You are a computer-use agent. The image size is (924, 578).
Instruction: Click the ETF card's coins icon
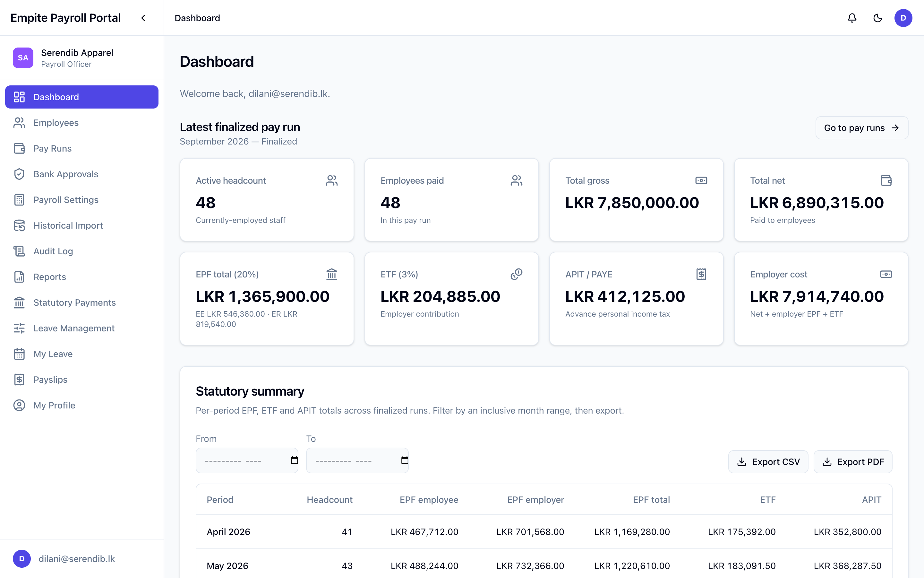point(516,274)
